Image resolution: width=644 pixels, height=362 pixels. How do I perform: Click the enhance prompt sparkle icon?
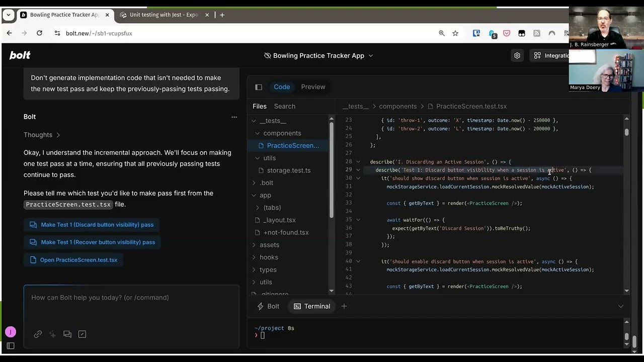pyautogui.click(x=52, y=334)
